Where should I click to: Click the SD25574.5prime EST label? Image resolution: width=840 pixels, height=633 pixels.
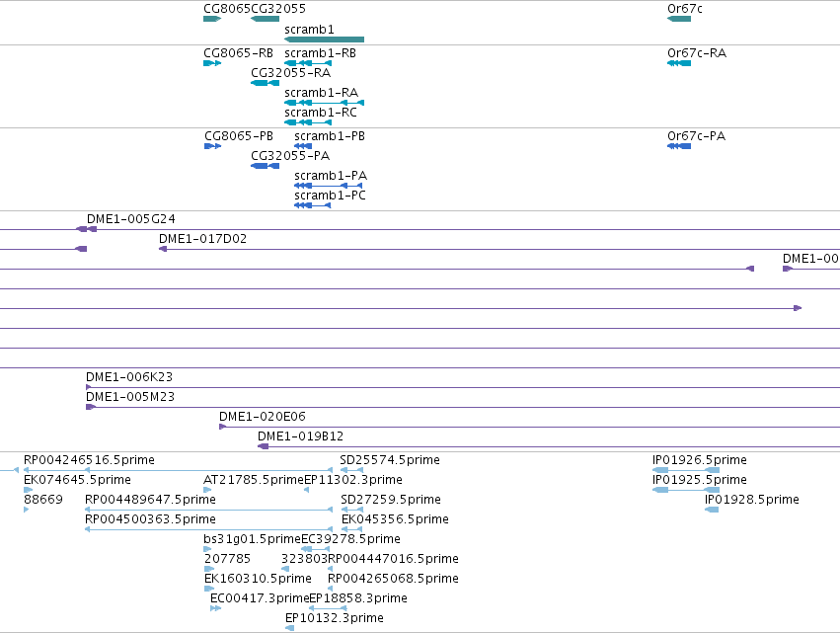390,460
